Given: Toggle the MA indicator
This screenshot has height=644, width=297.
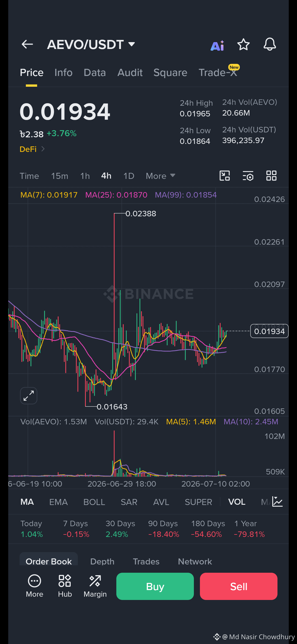Looking at the screenshot, I should click(27, 502).
